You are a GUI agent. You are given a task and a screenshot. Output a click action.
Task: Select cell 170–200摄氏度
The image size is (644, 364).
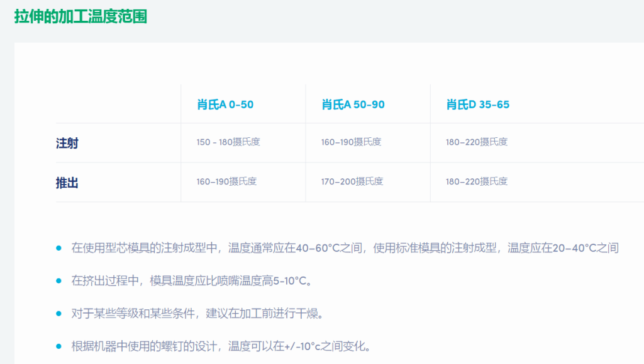point(352,181)
